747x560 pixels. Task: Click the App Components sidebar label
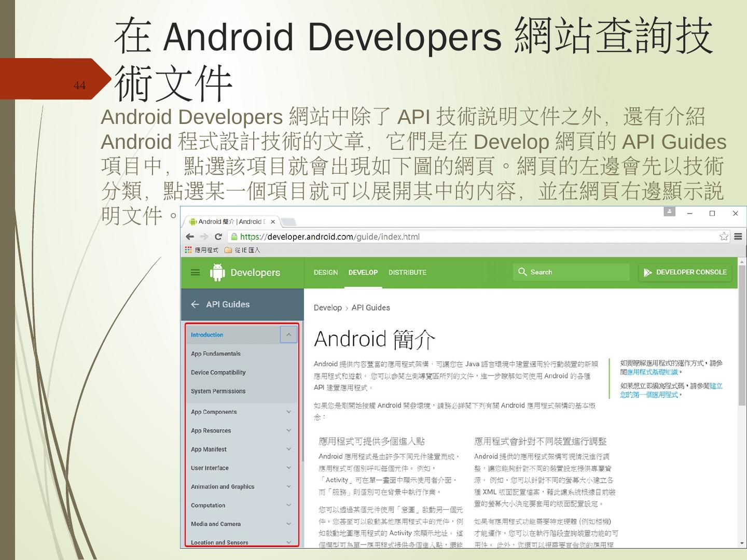(x=214, y=412)
